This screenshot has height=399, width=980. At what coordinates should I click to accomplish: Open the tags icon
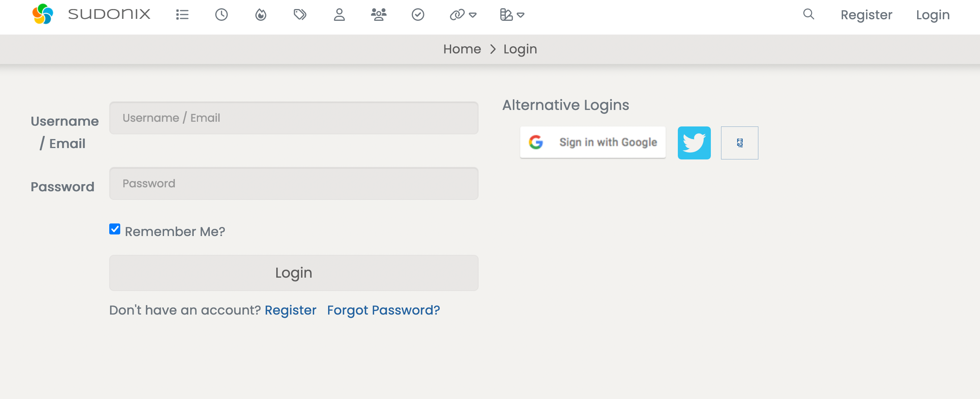point(300,15)
